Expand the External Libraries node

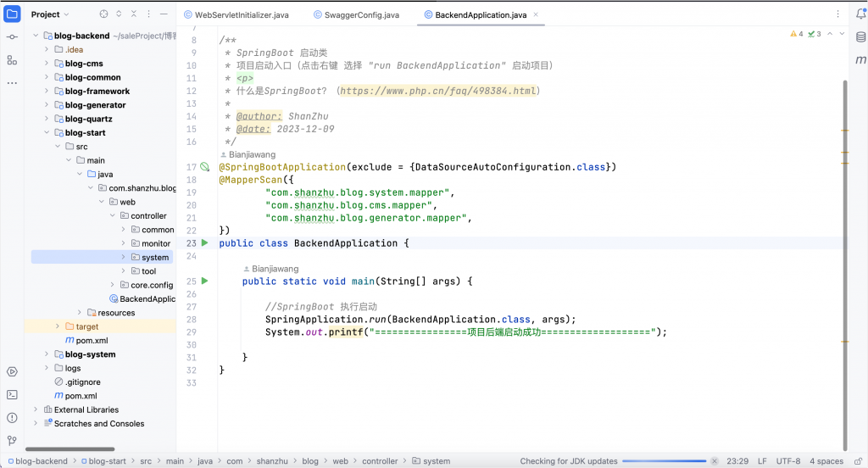36,409
